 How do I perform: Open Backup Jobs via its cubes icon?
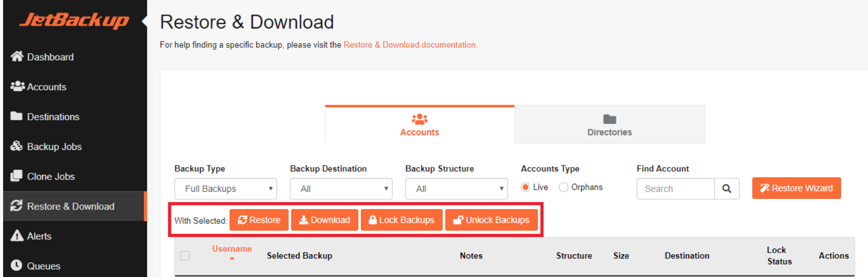pyautogui.click(x=17, y=146)
